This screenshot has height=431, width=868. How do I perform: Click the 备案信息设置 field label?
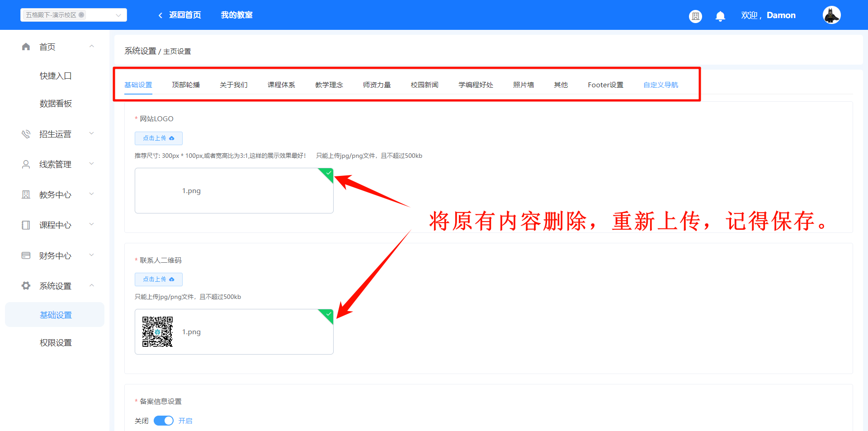click(160, 402)
